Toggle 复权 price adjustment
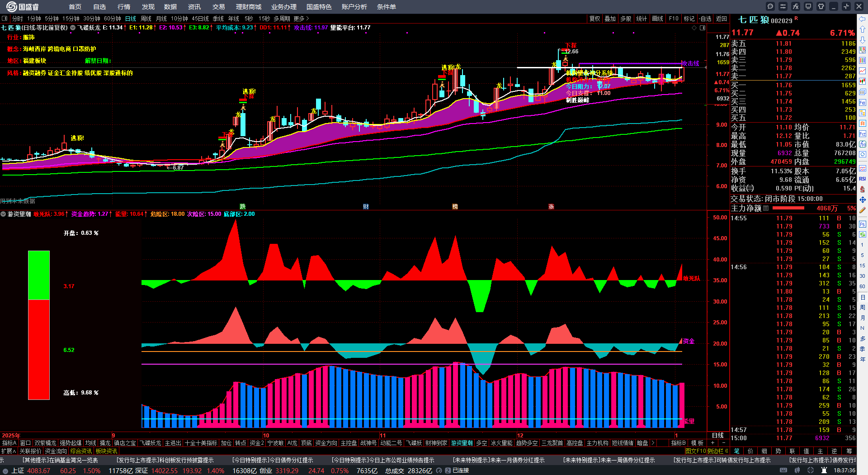The width and height of the screenshot is (868, 475). [x=594, y=19]
